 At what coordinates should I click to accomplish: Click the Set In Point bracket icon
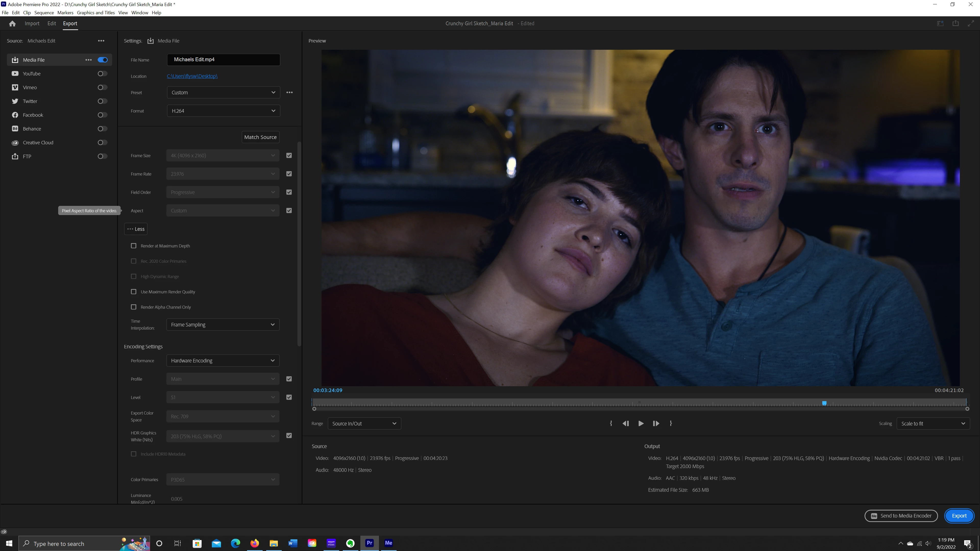(x=611, y=423)
